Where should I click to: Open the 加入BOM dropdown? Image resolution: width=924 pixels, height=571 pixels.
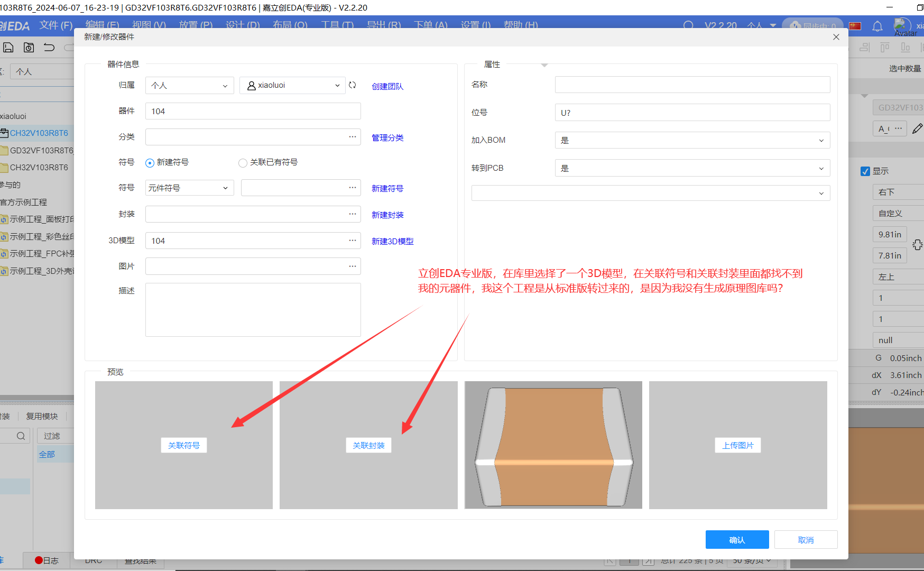pyautogui.click(x=692, y=140)
